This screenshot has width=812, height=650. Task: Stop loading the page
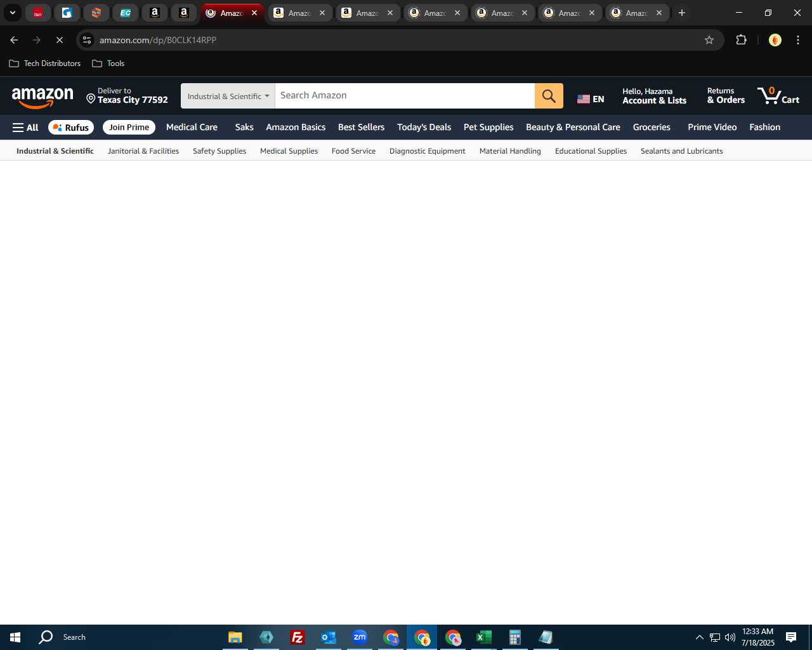59,40
